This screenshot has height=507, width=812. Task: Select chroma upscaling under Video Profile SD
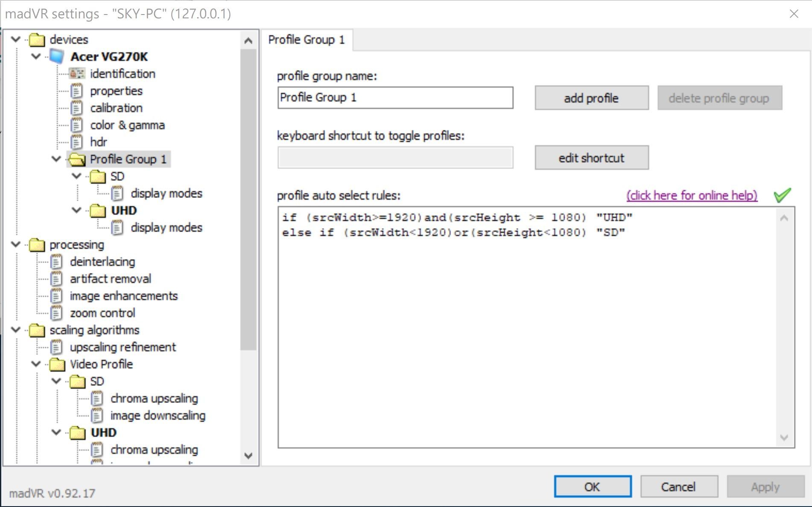click(x=154, y=398)
